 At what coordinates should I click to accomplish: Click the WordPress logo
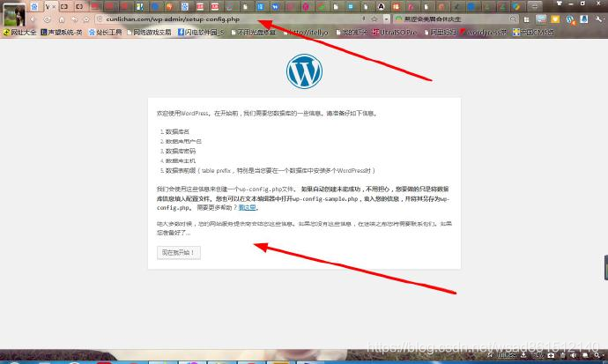[x=304, y=71]
